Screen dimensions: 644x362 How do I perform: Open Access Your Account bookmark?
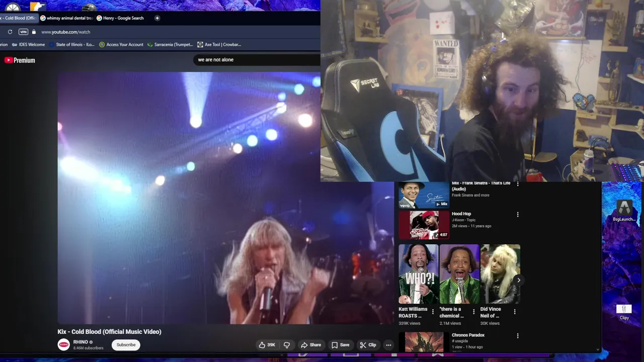(121, 44)
